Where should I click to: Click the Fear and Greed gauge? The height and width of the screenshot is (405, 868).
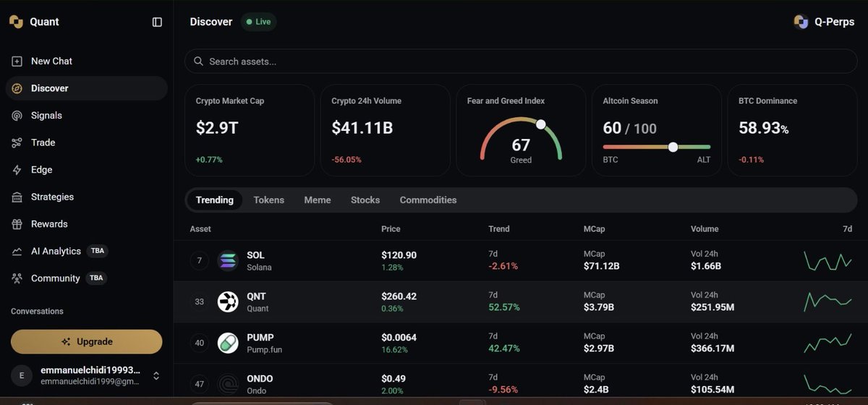click(521, 139)
